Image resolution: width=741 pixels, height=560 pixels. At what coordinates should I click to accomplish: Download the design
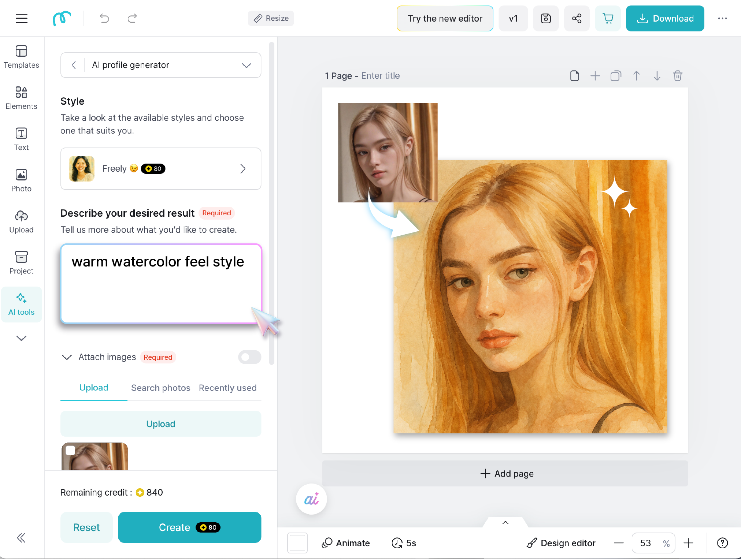click(x=665, y=18)
